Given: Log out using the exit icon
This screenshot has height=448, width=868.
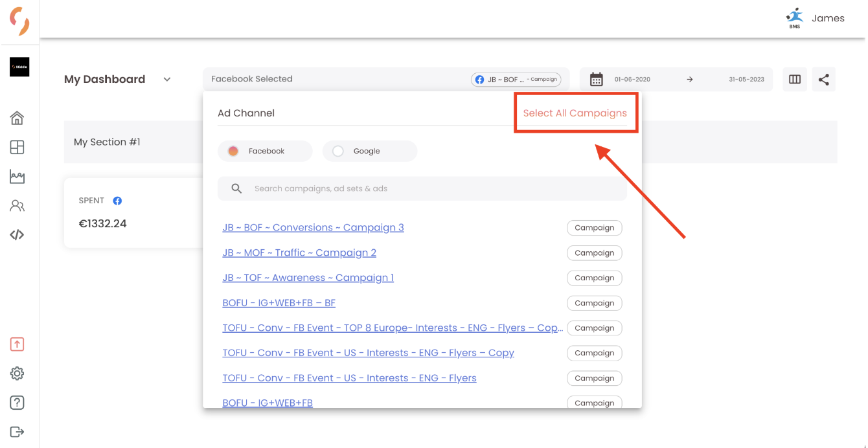Looking at the screenshot, I should pos(17,432).
